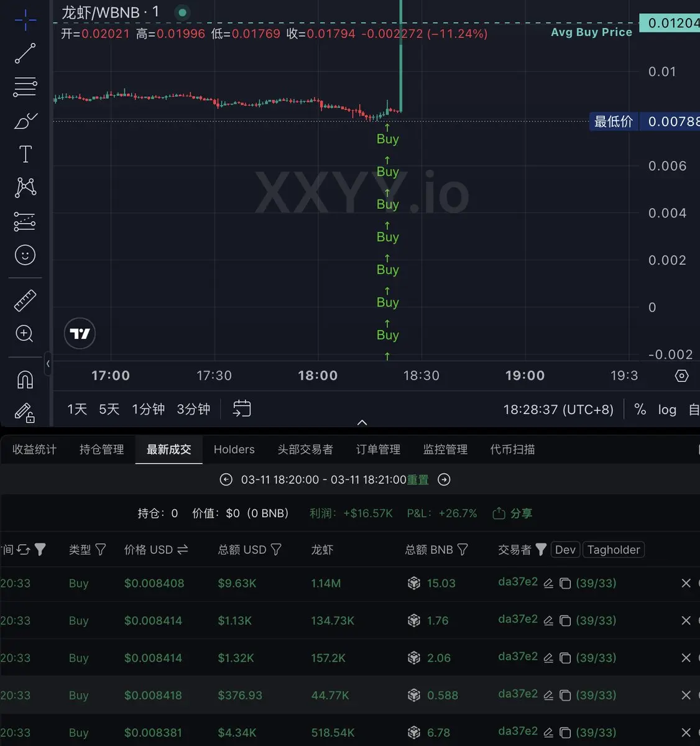Open the Fibonacci retracement tool

coord(25,87)
